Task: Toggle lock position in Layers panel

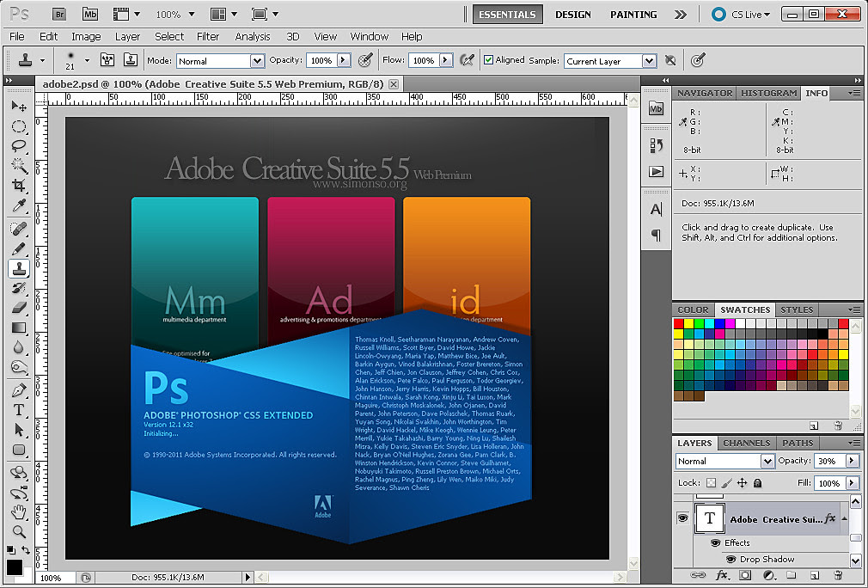Action: [x=742, y=483]
